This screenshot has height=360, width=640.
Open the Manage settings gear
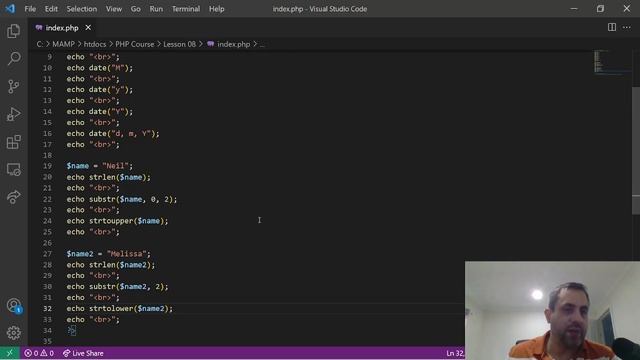[x=13, y=333]
